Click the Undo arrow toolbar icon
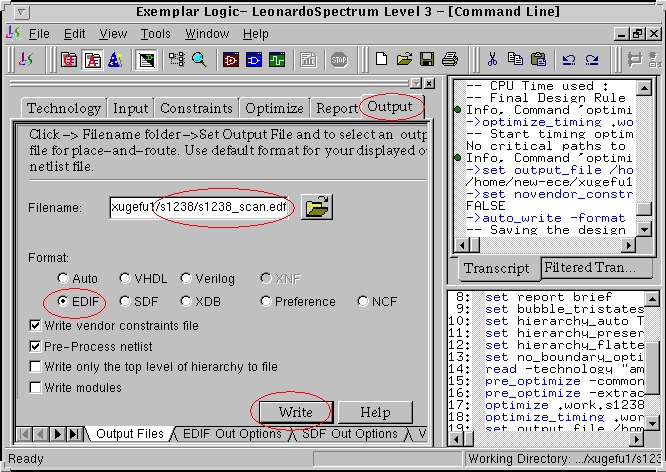The height and width of the screenshot is (472, 666). 569,60
